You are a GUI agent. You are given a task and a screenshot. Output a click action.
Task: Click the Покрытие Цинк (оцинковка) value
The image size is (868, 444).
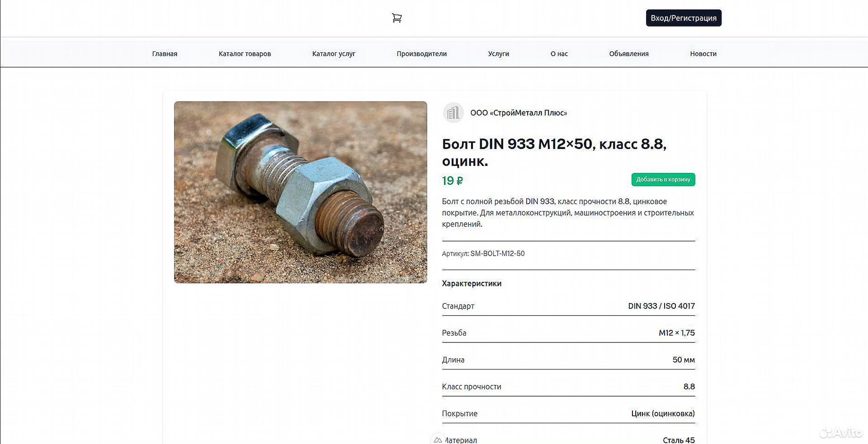(x=663, y=414)
